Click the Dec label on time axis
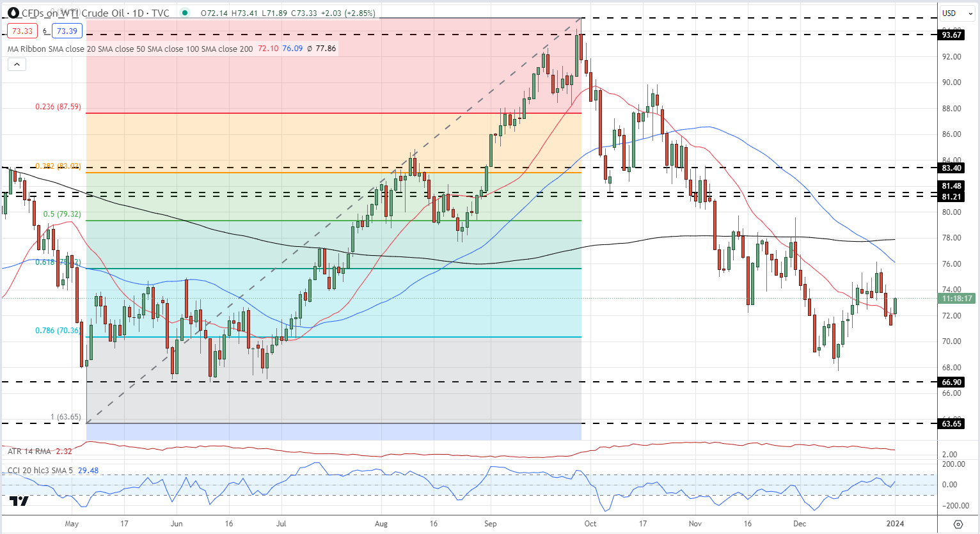Image resolution: width=980 pixels, height=534 pixels. [x=800, y=523]
